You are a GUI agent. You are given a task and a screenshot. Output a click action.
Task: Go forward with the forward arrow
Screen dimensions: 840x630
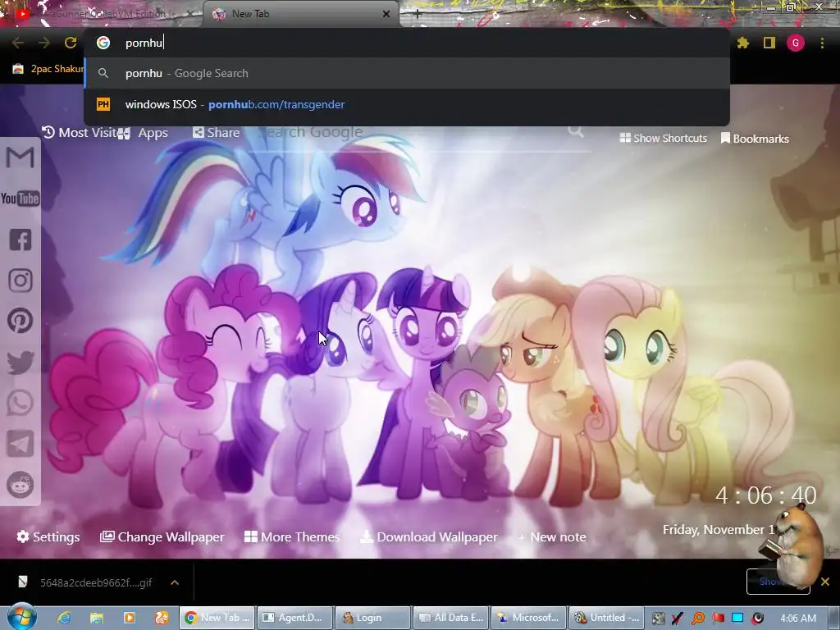pos(44,43)
